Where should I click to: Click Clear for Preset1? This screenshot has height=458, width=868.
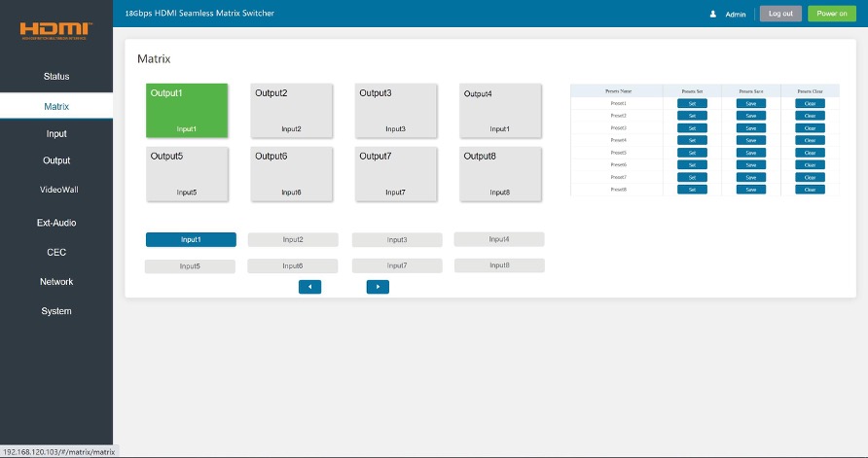click(x=810, y=103)
